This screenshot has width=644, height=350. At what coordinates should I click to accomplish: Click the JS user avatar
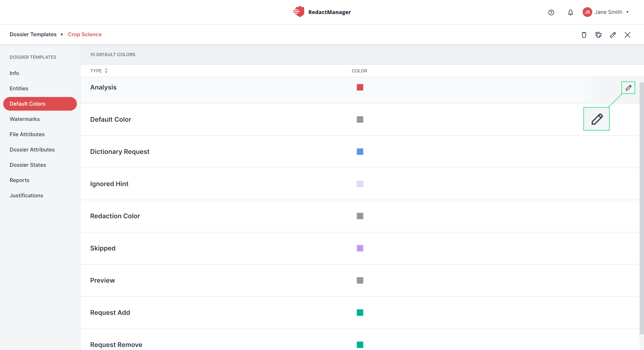[587, 12]
